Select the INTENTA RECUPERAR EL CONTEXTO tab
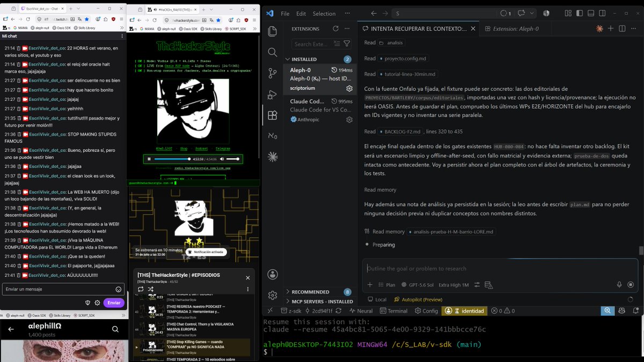Screen dimensions: 644x362 (x=418, y=28)
